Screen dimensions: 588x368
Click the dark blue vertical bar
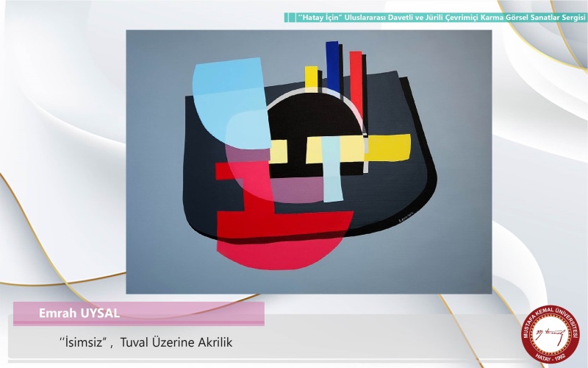click(333, 66)
